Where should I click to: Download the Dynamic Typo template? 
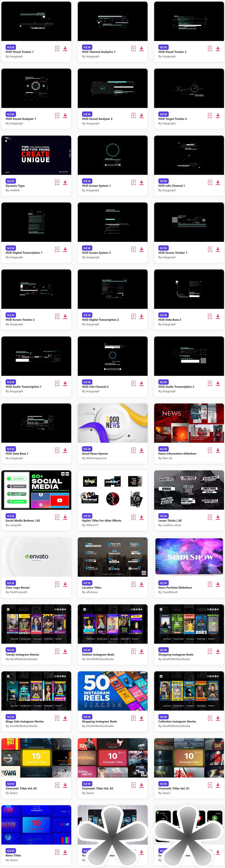click(x=65, y=183)
